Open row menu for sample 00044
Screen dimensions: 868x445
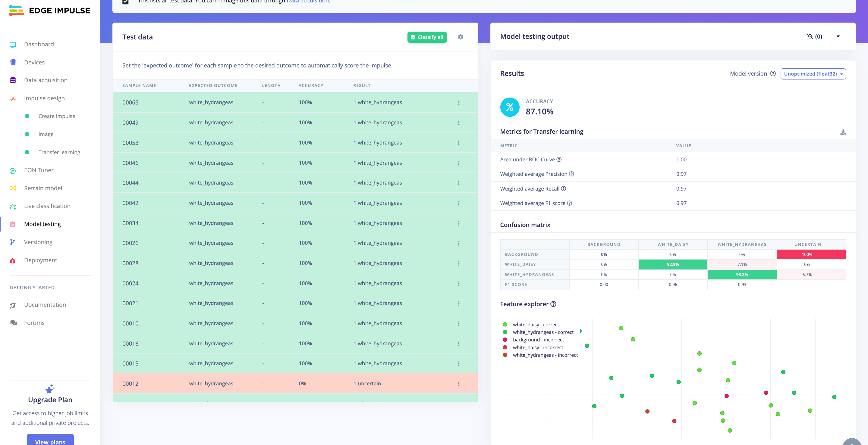coord(458,183)
